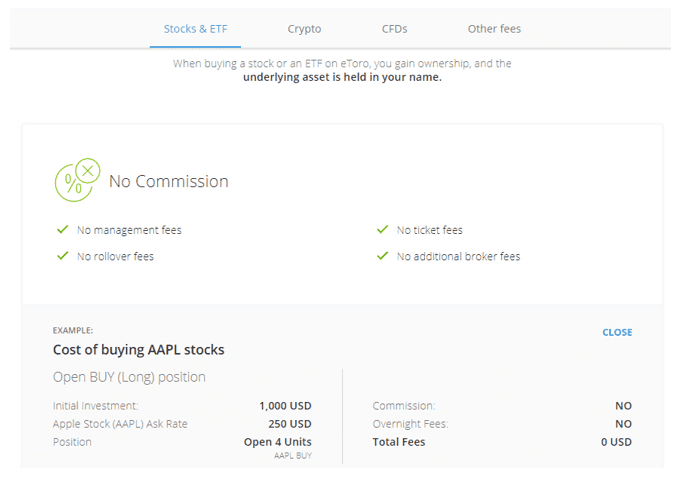Click the '1,000 USD' initial investment value
This screenshot has width=674, height=478.
pyautogui.click(x=285, y=406)
